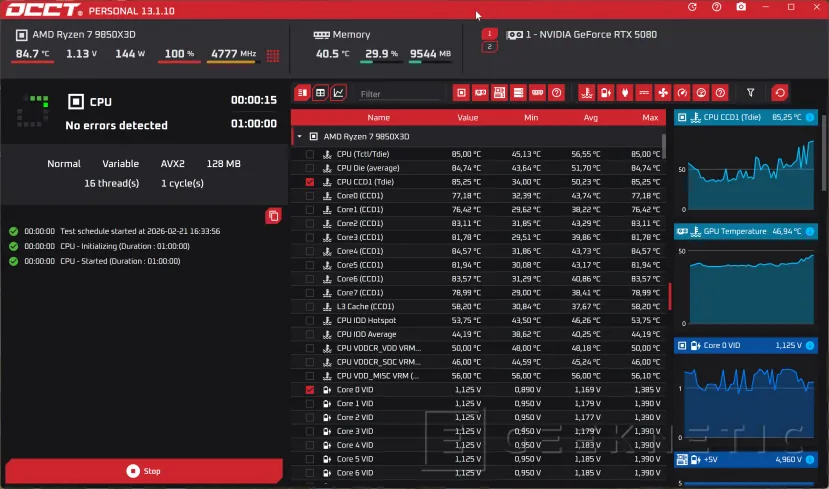Uncheck the Core 0 VID checkbox
This screenshot has width=829, height=489.
310,389
